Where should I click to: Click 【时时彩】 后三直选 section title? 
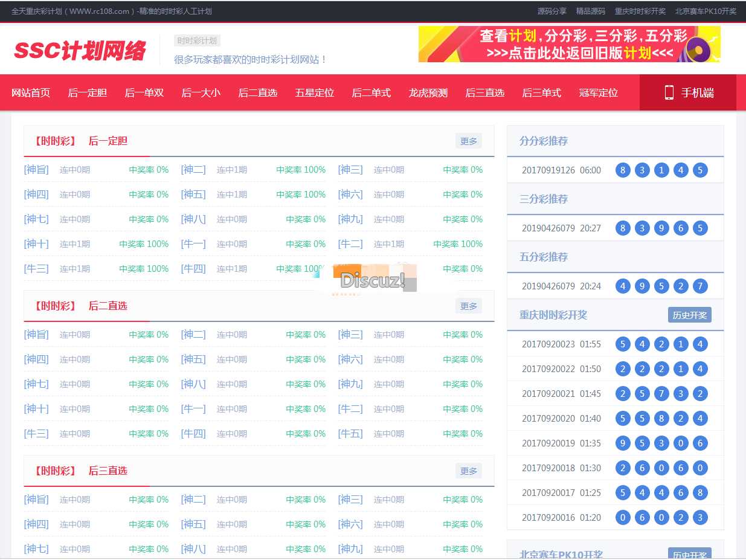(80, 471)
